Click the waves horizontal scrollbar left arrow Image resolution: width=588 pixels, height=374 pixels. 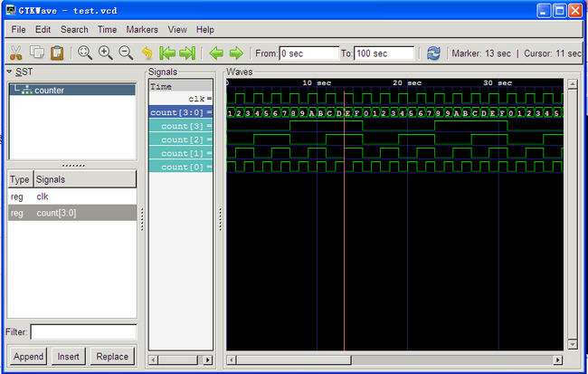click(x=232, y=360)
